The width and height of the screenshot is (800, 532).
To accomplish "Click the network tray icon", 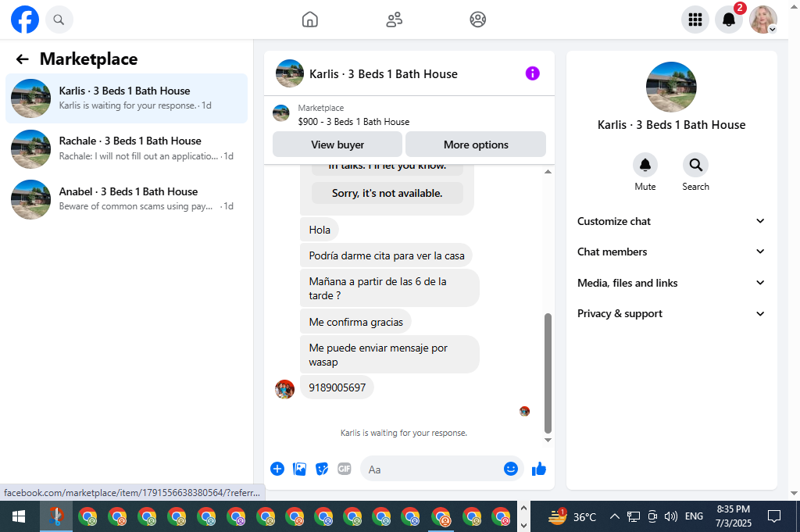I will pos(633,516).
